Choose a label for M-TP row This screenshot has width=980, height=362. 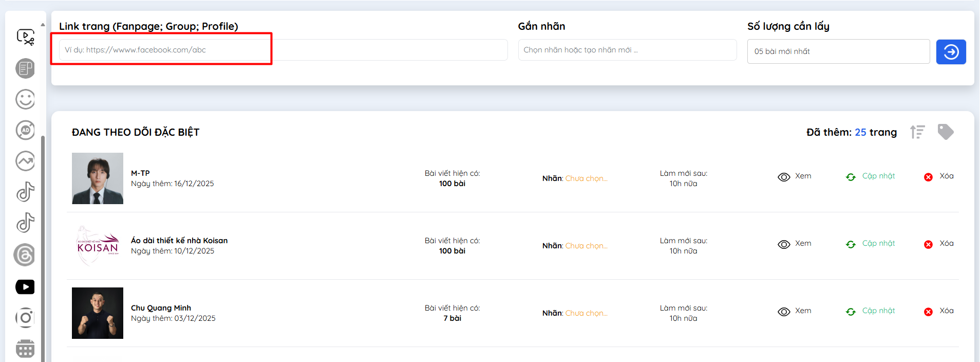pyautogui.click(x=586, y=178)
